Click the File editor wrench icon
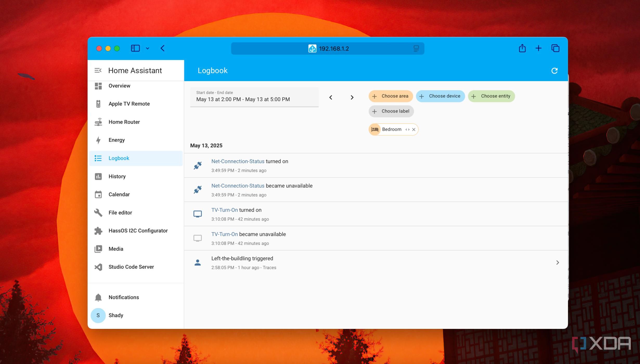 point(98,212)
